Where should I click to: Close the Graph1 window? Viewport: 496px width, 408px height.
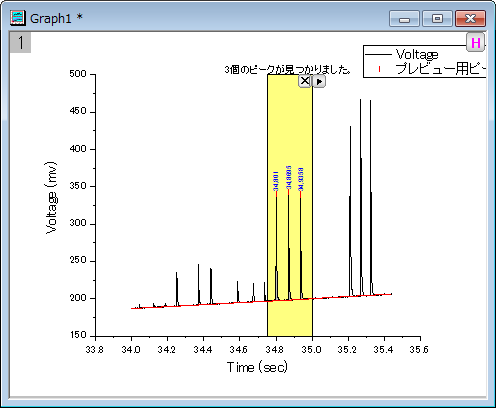(470, 18)
